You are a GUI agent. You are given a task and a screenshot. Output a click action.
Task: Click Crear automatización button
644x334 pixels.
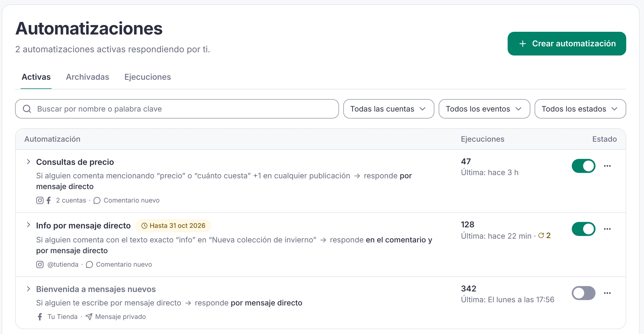tap(567, 44)
